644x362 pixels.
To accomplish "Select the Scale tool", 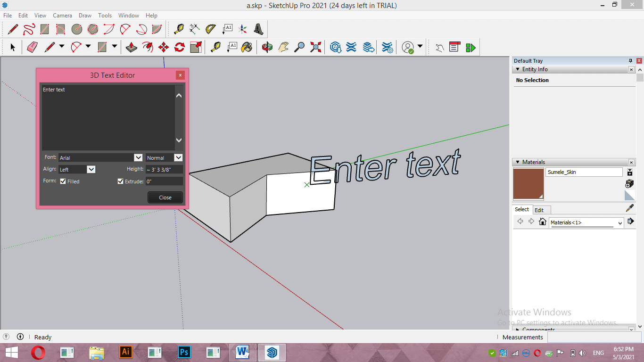I will click(x=196, y=47).
